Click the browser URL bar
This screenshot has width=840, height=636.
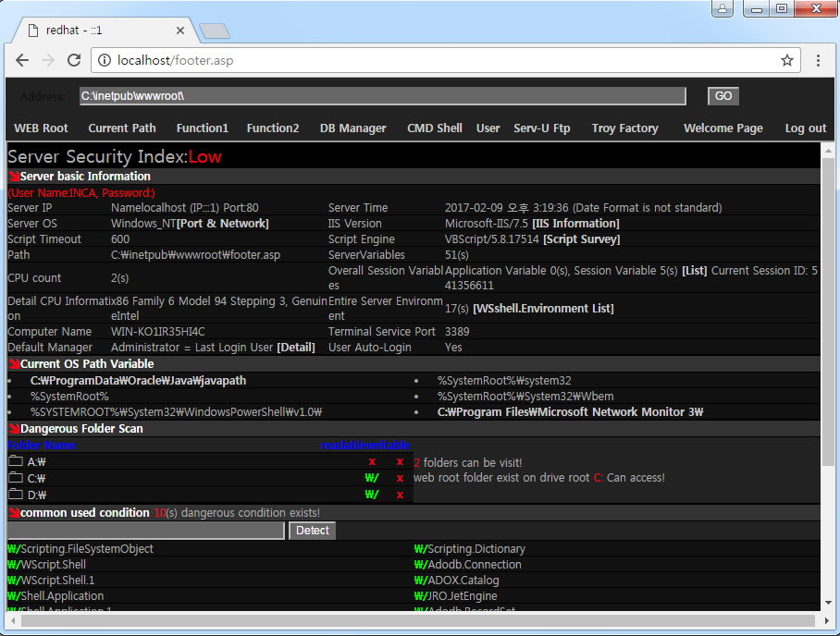click(446, 60)
